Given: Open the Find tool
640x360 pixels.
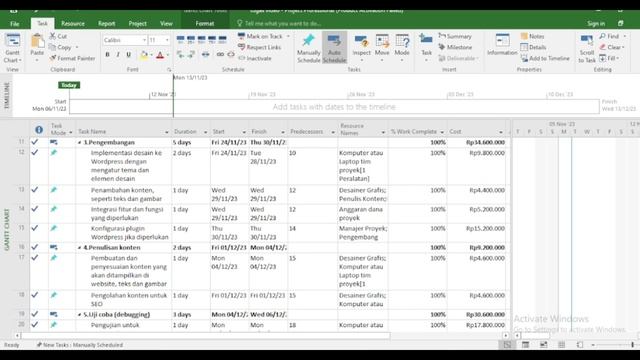Looking at the screenshot, I should pyautogui.click(x=609, y=36).
